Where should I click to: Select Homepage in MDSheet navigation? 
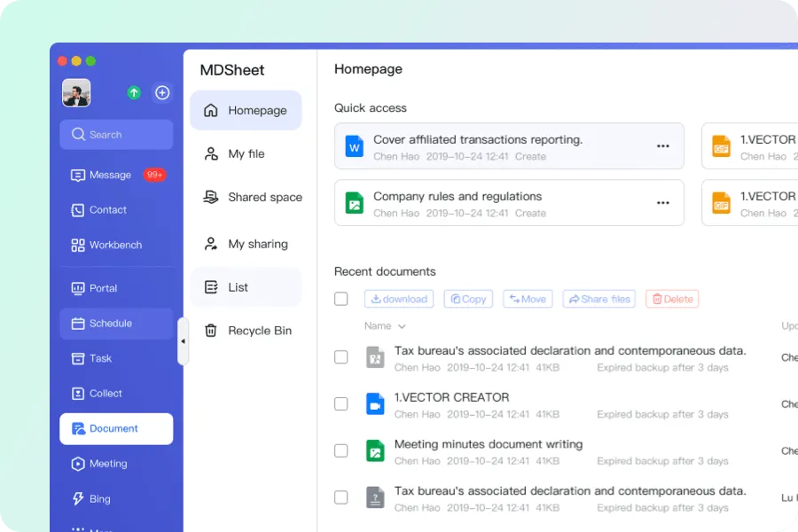click(246, 111)
